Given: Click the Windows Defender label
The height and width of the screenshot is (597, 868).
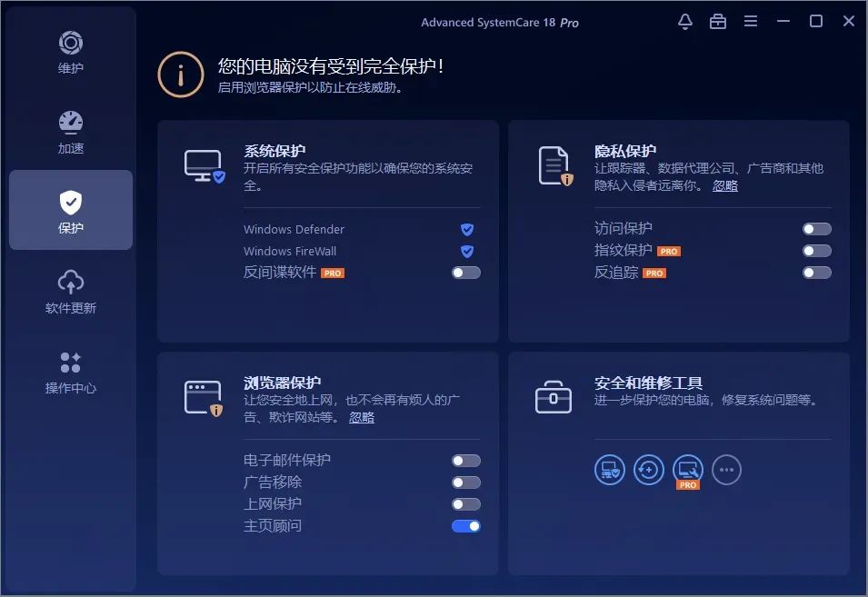Looking at the screenshot, I should [294, 229].
